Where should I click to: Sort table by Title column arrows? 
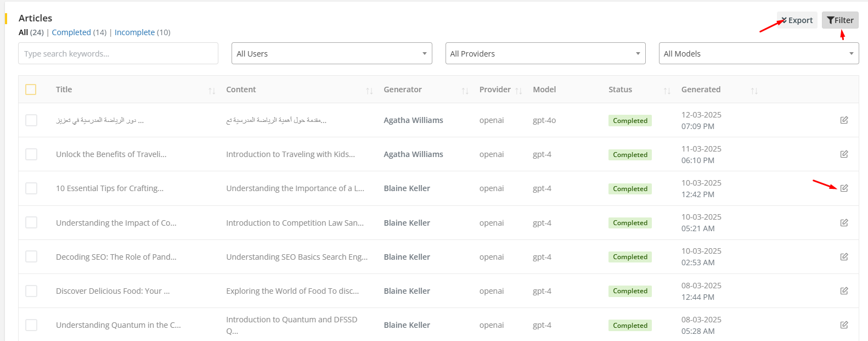coord(212,91)
